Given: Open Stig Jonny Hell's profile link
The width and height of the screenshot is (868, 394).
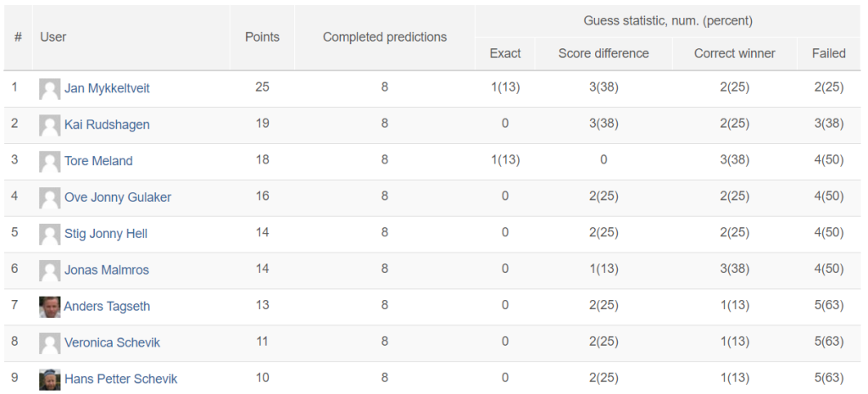Looking at the screenshot, I should click(x=106, y=234).
